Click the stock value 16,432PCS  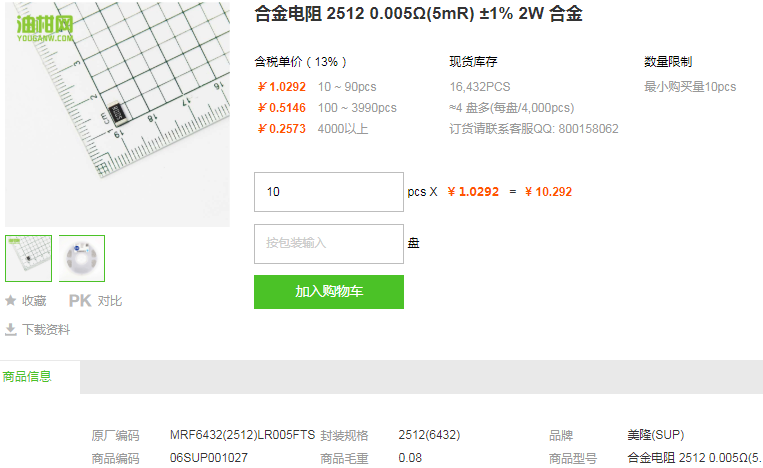pyautogui.click(x=480, y=87)
